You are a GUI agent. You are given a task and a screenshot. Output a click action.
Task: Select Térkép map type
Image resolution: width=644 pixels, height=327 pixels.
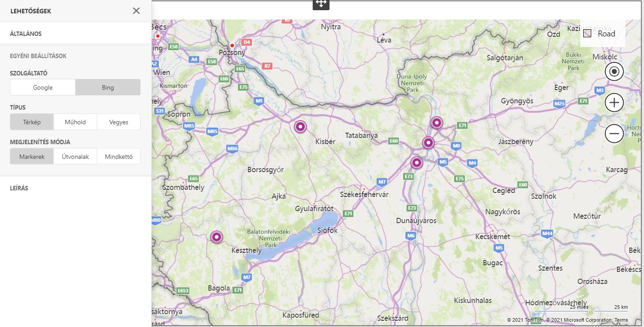pyautogui.click(x=32, y=122)
